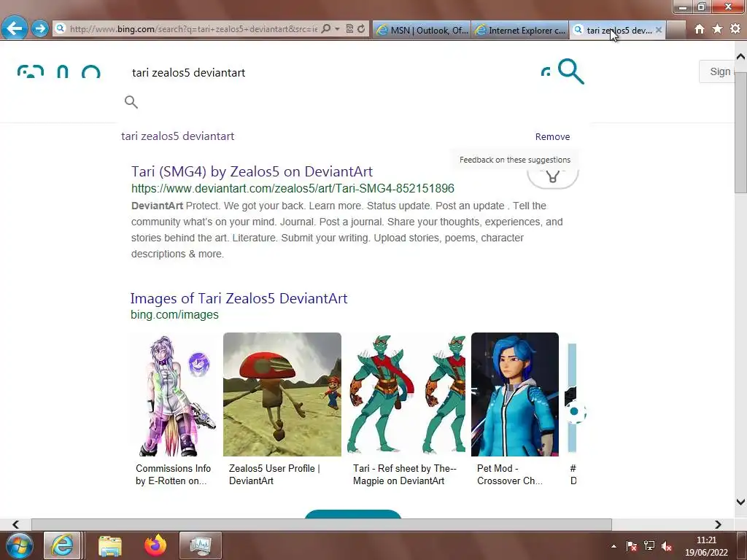Open Favorites with the star icon
The image size is (747, 560).
tap(718, 29)
